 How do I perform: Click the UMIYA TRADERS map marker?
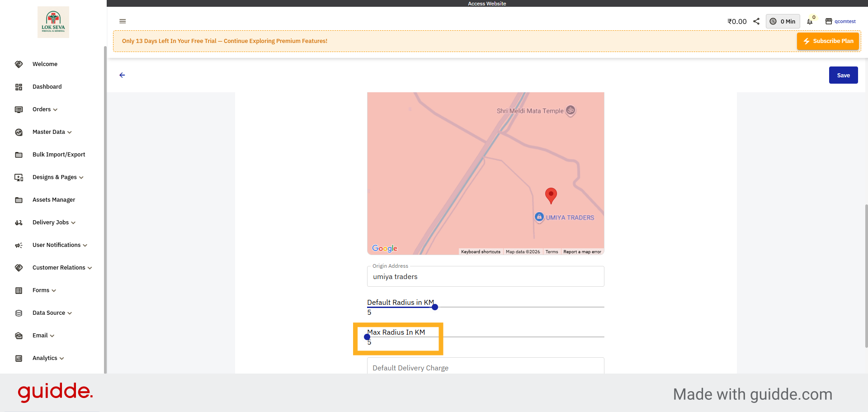[539, 217]
